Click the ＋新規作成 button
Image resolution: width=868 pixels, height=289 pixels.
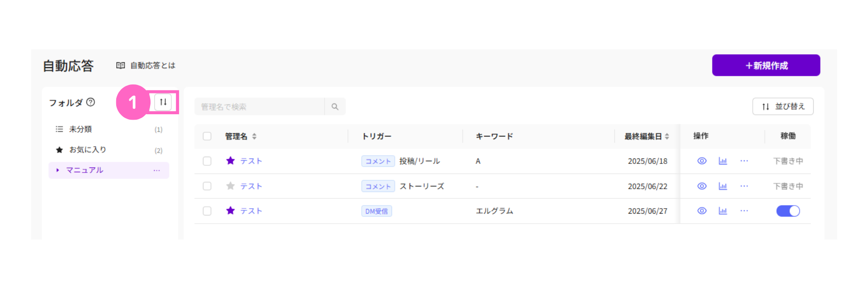[x=766, y=65]
